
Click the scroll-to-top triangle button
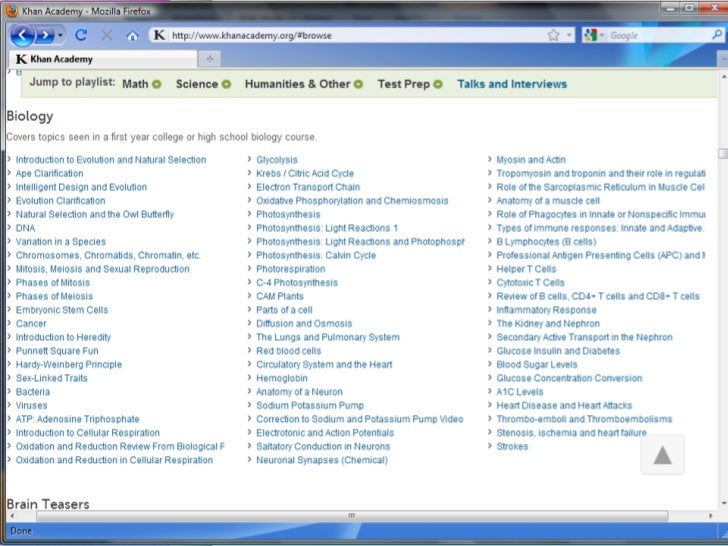coord(663,455)
